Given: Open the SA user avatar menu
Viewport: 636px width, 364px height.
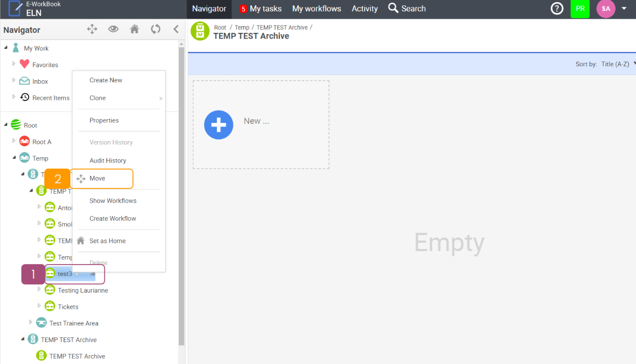Looking at the screenshot, I should (606, 9).
